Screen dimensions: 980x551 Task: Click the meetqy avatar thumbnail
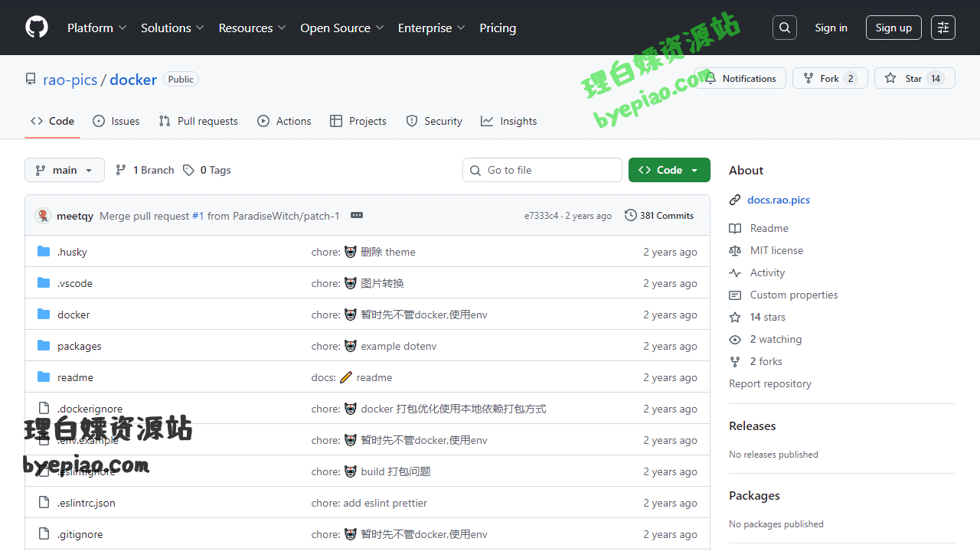point(43,216)
